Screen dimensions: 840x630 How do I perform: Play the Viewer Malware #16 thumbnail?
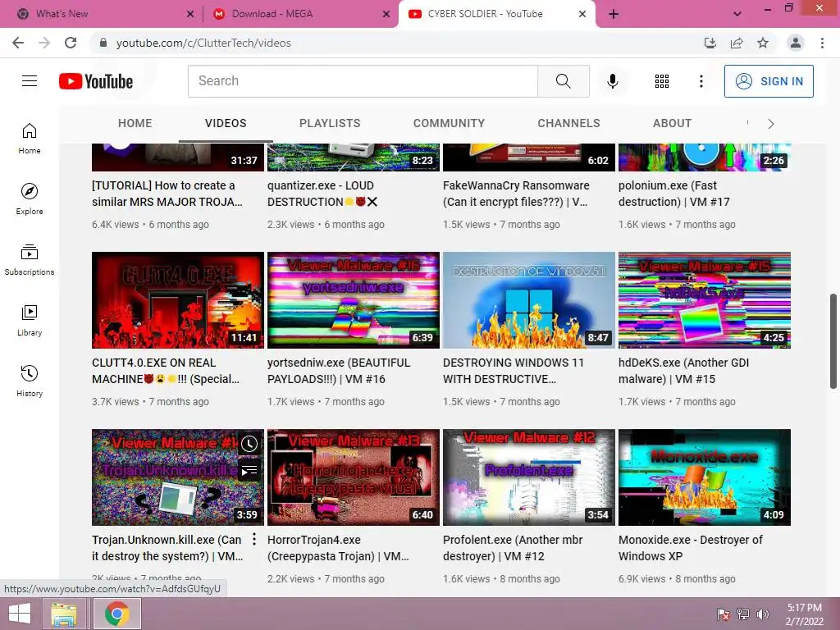pyautogui.click(x=353, y=300)
